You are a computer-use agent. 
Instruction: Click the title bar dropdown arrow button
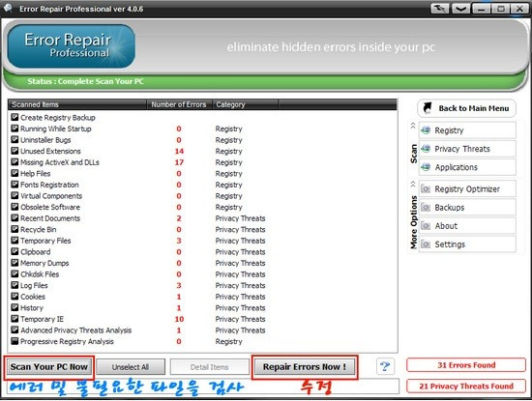pos(460,9)
